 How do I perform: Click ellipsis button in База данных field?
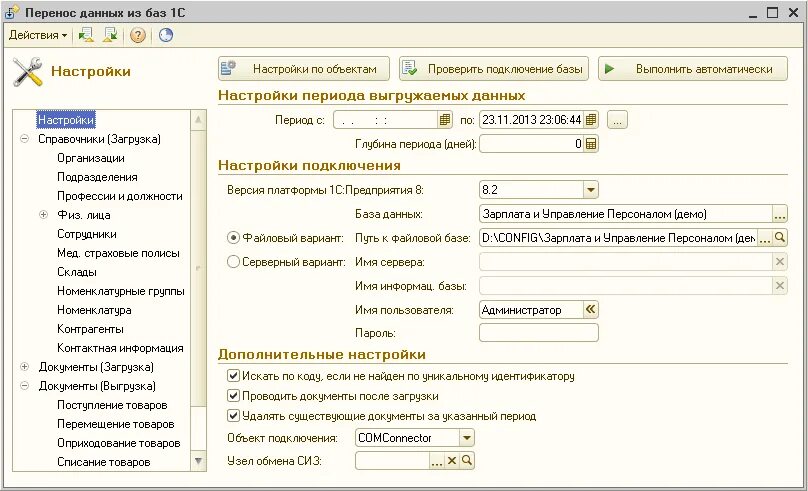[780, 214]
